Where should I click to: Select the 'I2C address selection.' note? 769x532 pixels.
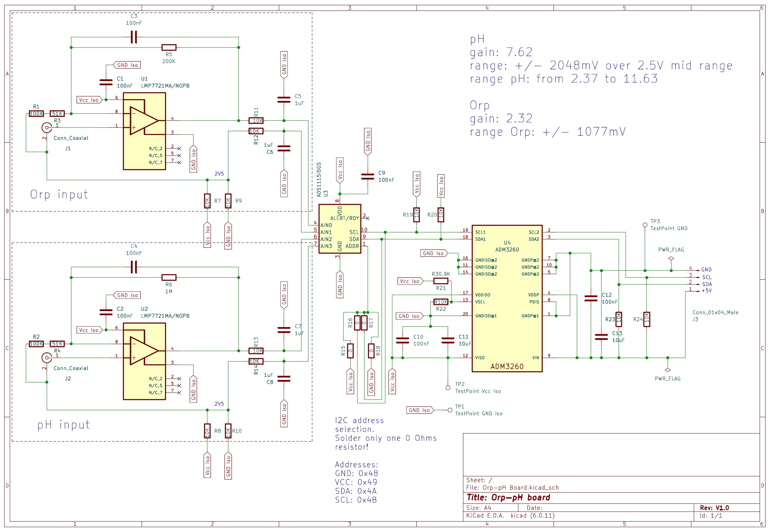(x=359, y=425)
